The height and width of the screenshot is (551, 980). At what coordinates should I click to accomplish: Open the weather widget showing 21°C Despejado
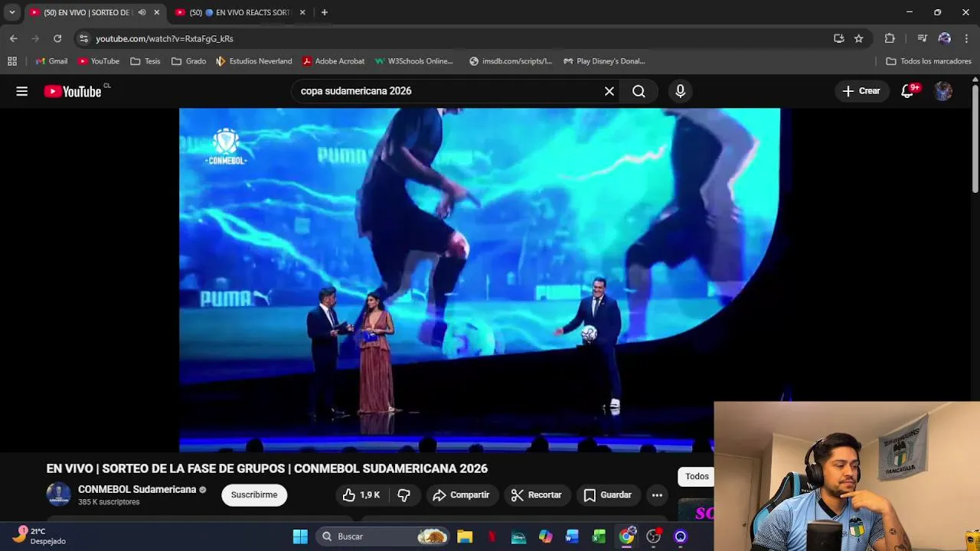[40, 536]
